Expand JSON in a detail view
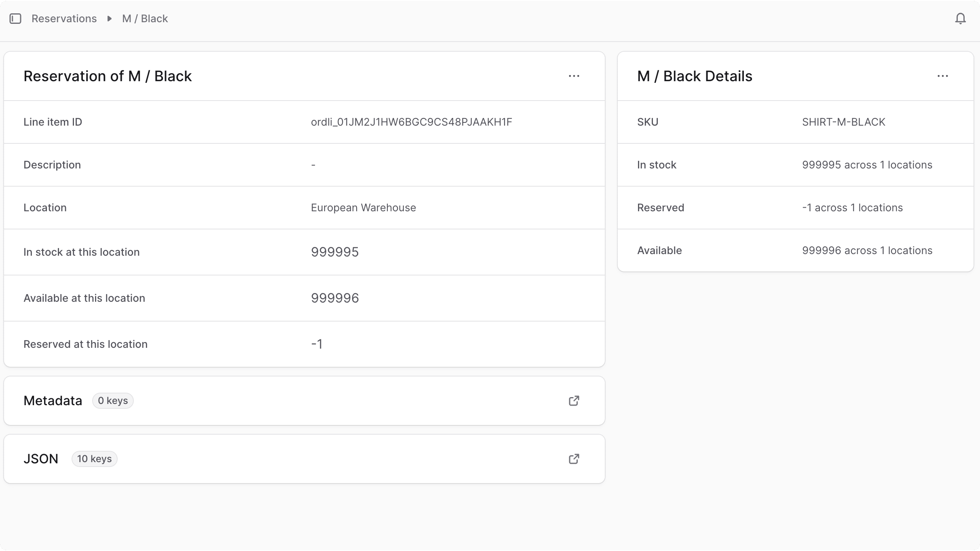The image size is (980, 551). point(574,459)
